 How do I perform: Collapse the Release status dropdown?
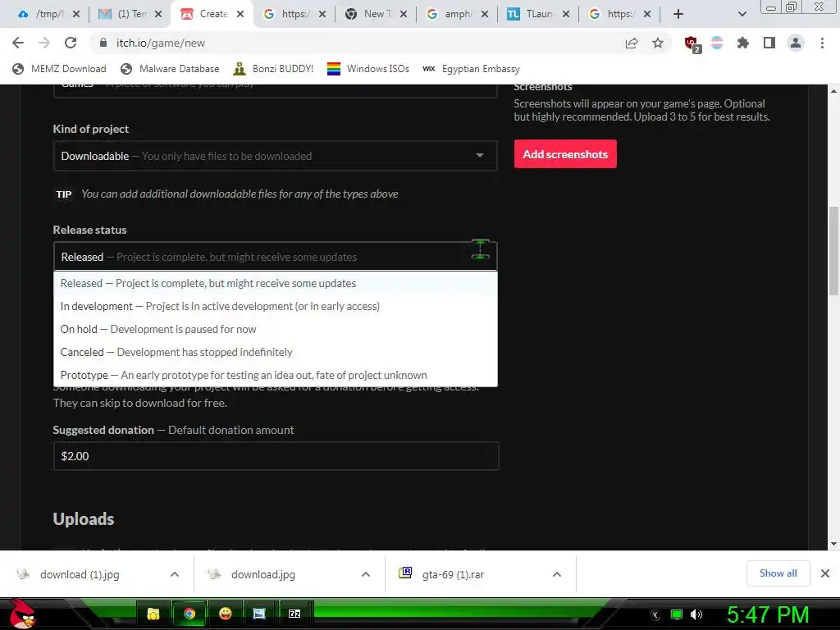pyautogui.click(x=276, y=257)
